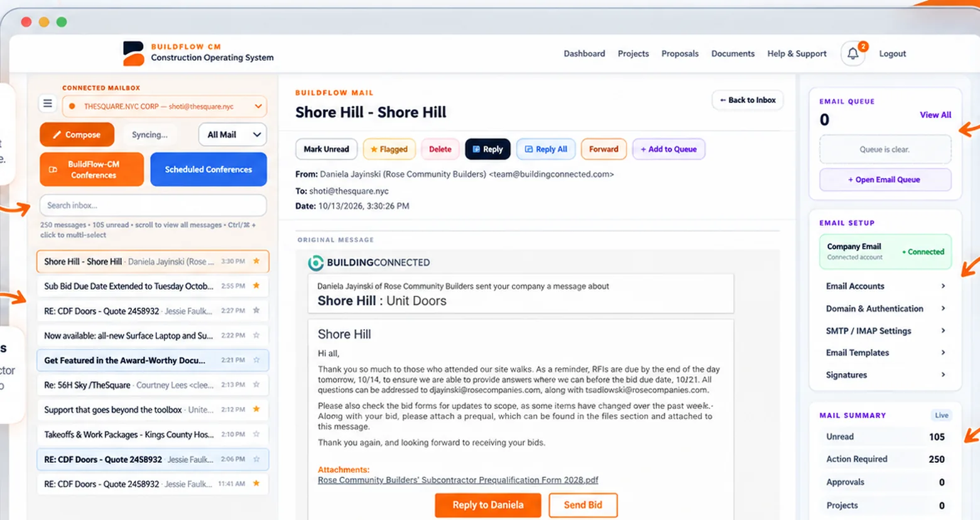Star the Takeoffs & Work Packages message
Viewport: 980px width, 520px height.
(x=256, y=434)
